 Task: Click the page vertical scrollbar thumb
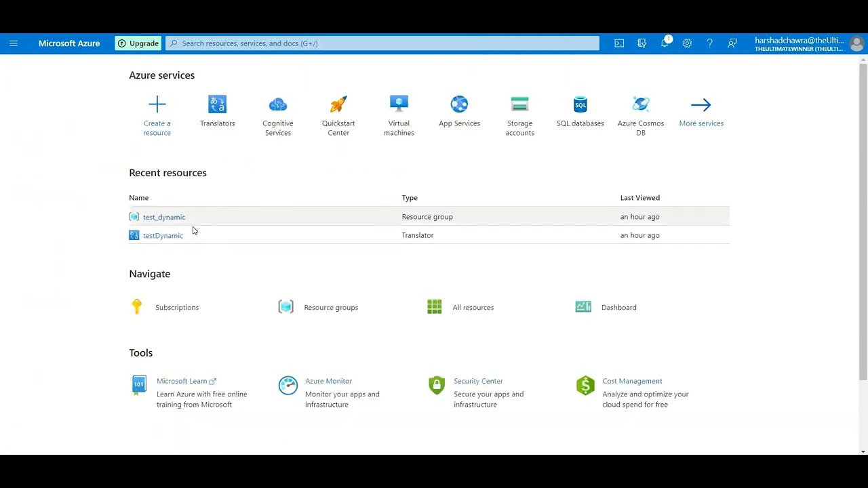click(x=863, y=222)
